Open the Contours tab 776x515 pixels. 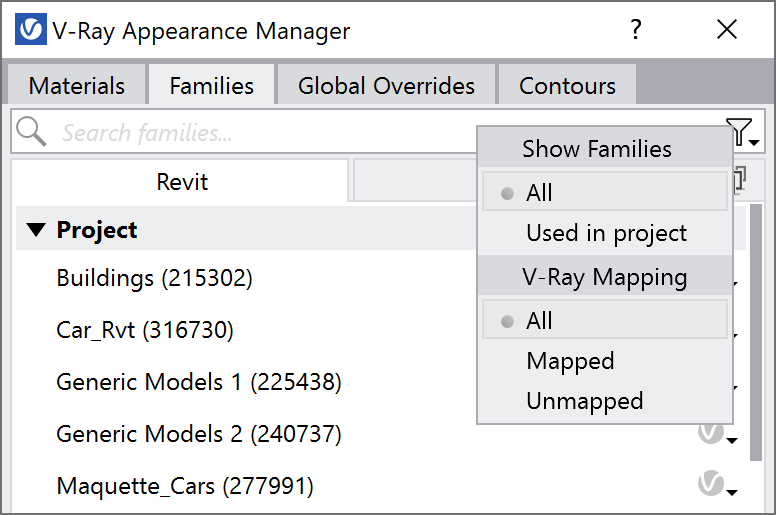click(567, 85)
